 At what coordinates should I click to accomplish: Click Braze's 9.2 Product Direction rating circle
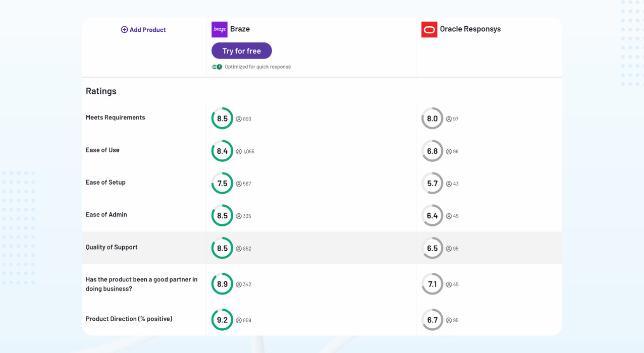coord(222,320)
